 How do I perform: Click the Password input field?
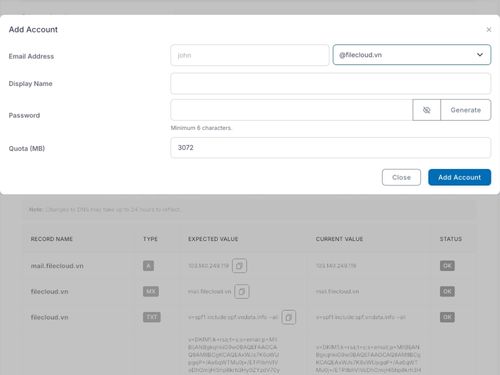[292, 110]
